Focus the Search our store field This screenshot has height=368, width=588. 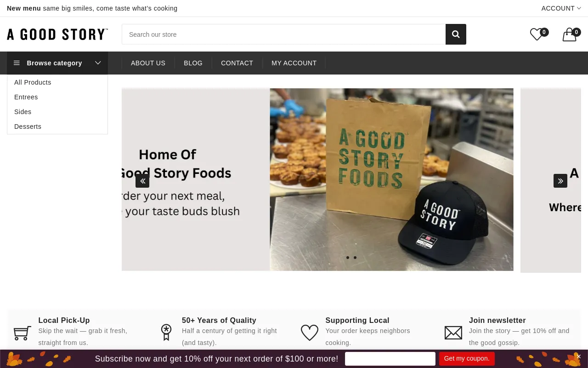coord(283,34)
